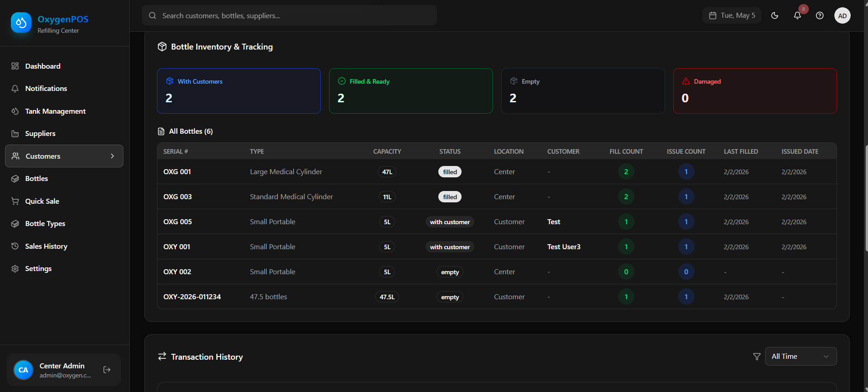Viewport: 868px width, 392px height.
Task: Click the logout icon beside Center Admin
Action: 107,370
